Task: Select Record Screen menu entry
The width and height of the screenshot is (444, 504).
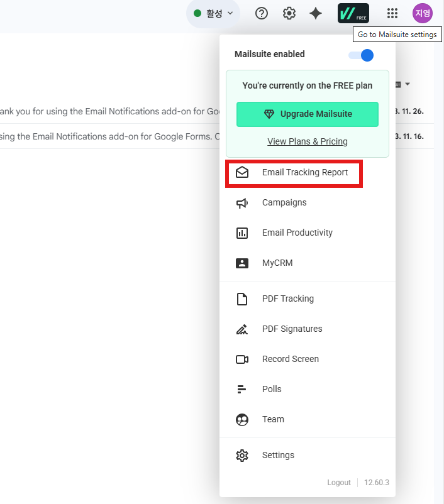Action: point(308,359)
